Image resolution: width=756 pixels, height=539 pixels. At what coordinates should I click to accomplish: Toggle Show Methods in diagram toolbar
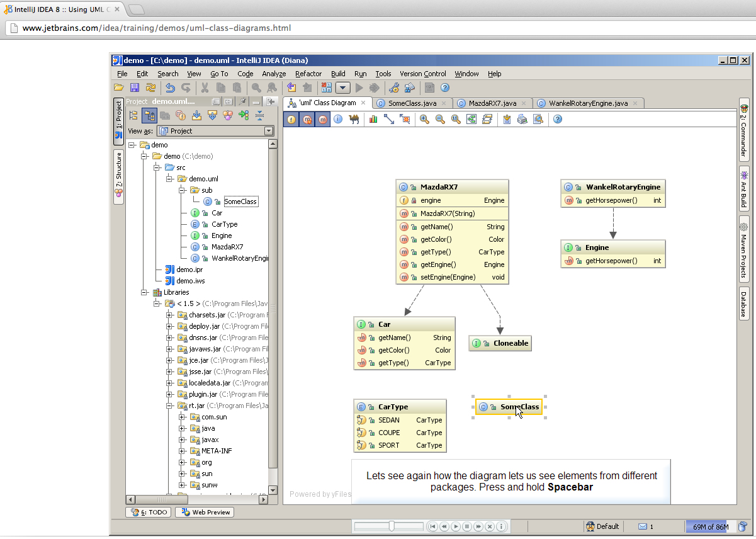(x=323, y=119)
